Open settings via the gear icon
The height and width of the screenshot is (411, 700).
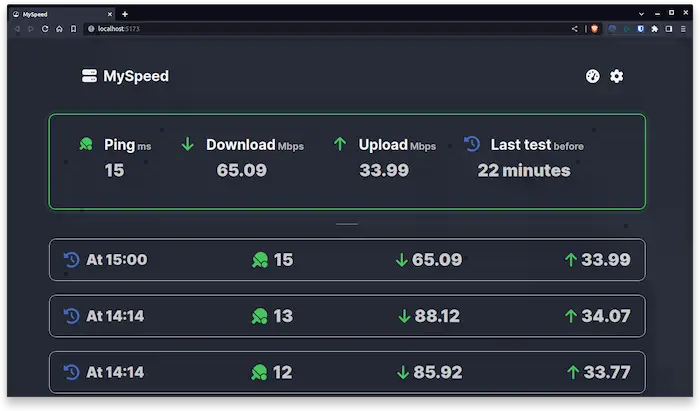[x=617, y=76]
